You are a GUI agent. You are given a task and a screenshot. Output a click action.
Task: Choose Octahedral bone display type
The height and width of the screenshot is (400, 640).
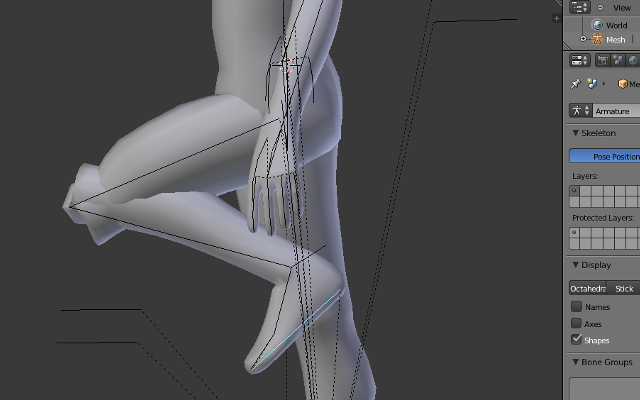coord(588,289)
